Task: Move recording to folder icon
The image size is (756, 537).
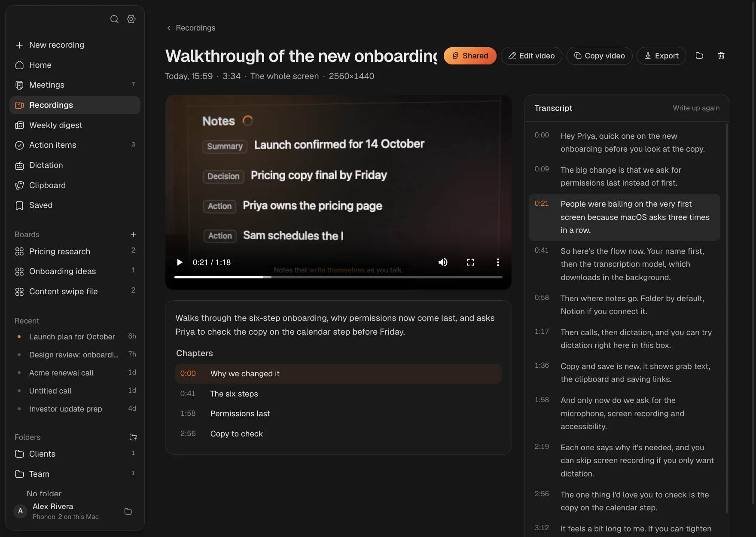Action: (699, 56)
